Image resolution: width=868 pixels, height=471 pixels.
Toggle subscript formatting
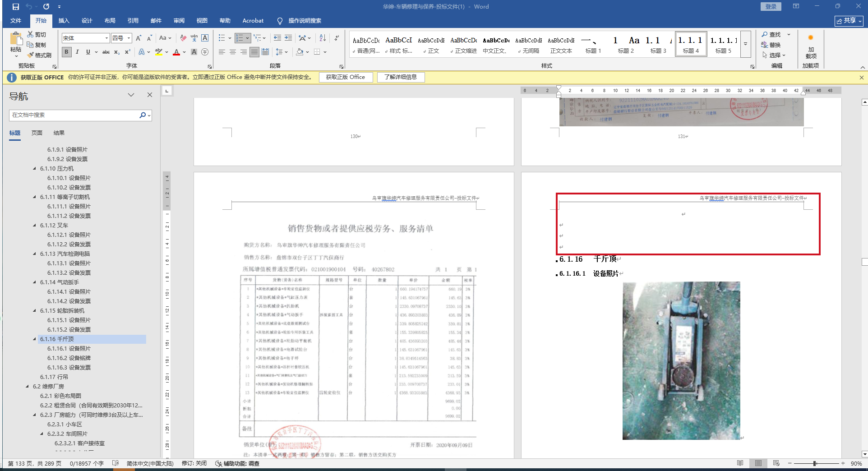117,52
